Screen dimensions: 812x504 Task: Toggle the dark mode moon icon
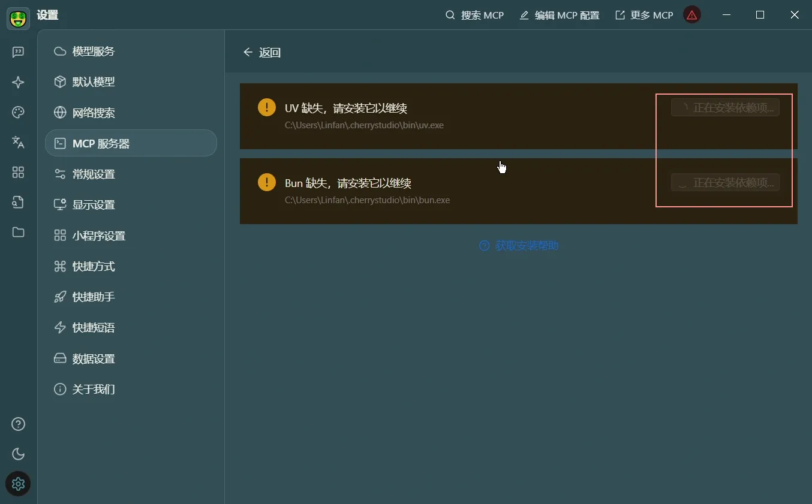[18, 454]
